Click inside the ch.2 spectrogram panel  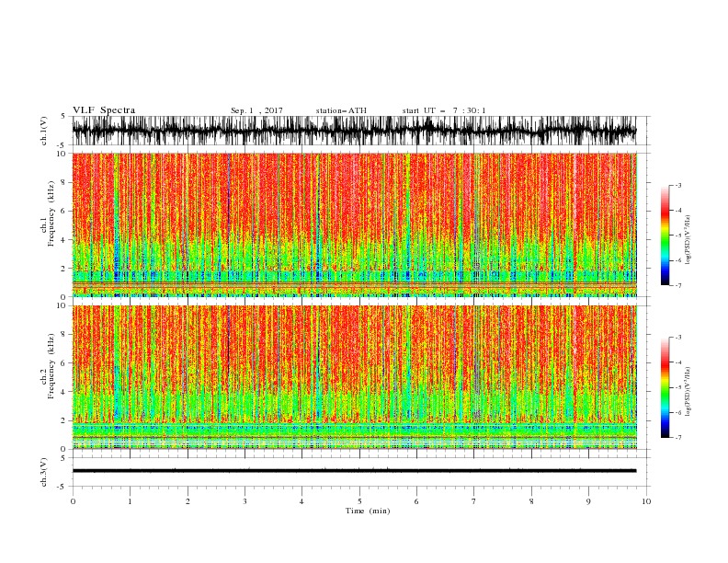coord(354,377)
